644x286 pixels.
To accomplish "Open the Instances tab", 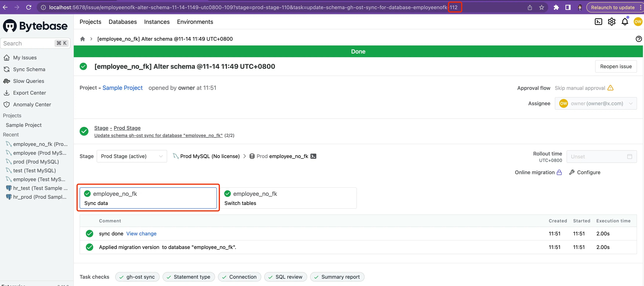I will 157,22.
